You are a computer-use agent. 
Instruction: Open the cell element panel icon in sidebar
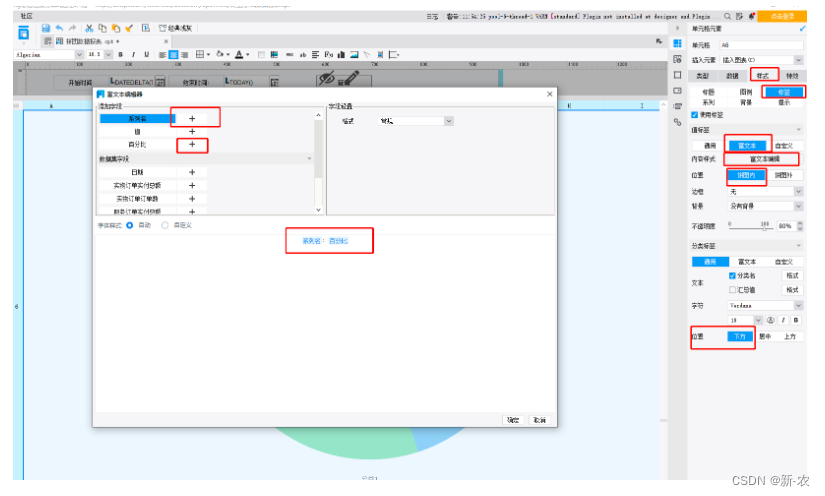[677, 43]
